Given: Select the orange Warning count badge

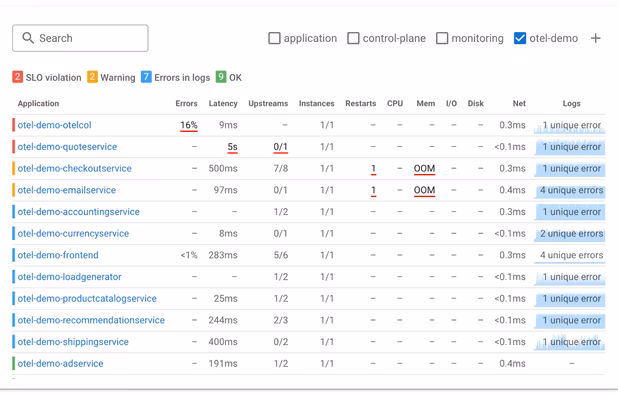Looking at the screenshot, I should [x=92, y=76].
